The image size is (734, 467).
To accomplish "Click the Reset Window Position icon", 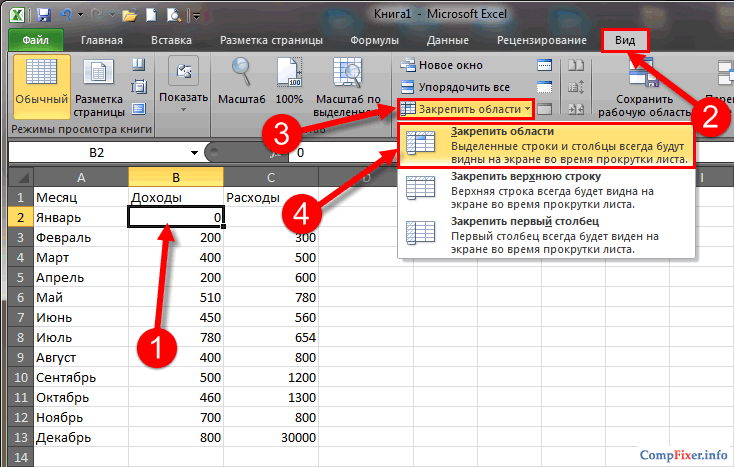I will point(576,109).
